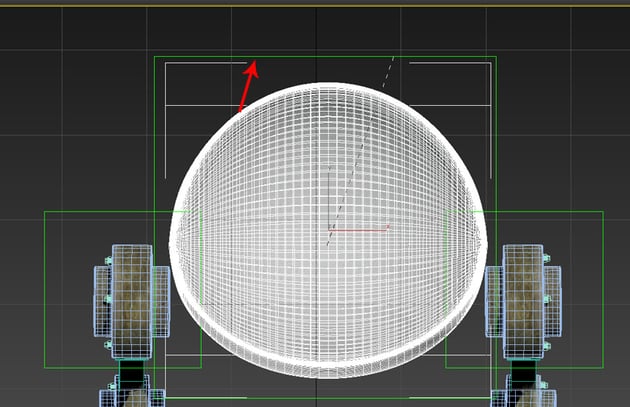The width and height of the screenshot is (630, 407).
Task: Select the white wireframe dome mesh
Action: point(328,230)
